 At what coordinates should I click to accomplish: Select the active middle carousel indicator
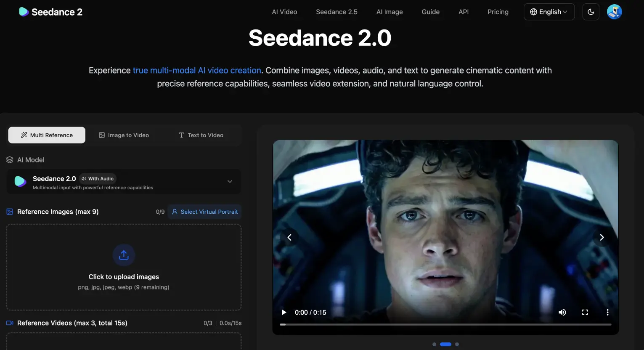(x=445, y=344)
